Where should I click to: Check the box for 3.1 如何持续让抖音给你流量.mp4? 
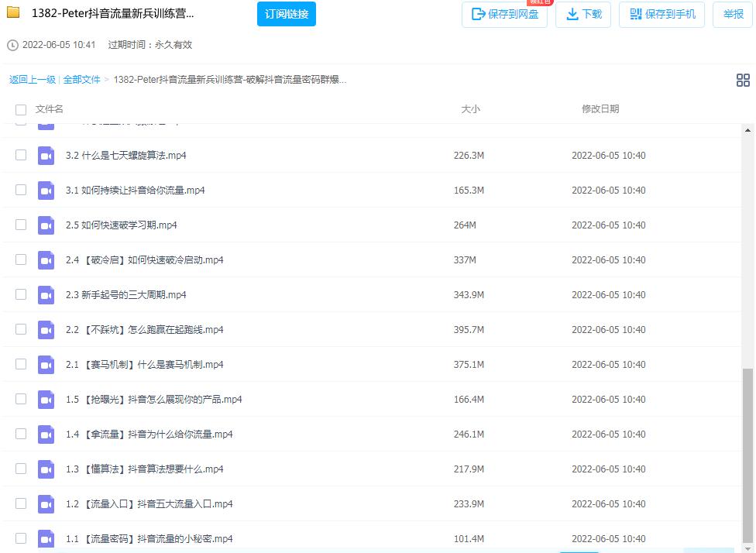(x=21, y=190)
